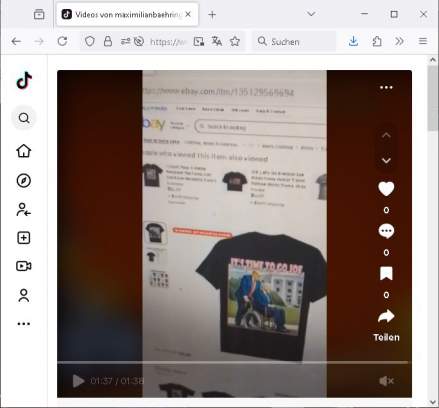Screen dimensions: 439x408
Task: Open the three-dot video options menu
Action: [386, 88]
